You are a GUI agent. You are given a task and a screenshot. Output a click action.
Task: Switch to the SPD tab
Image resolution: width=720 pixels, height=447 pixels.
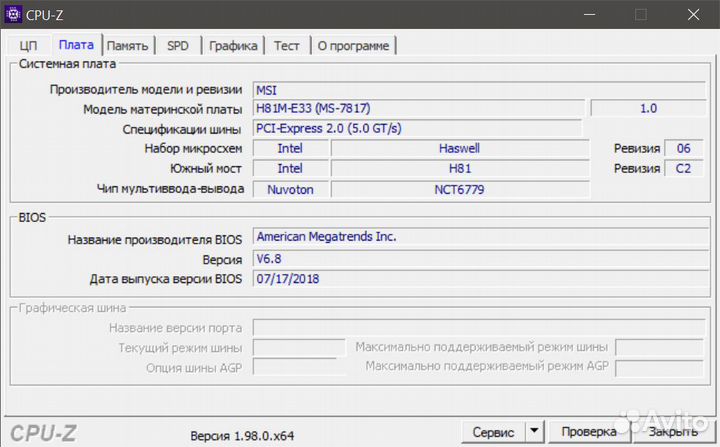point(178,46)
